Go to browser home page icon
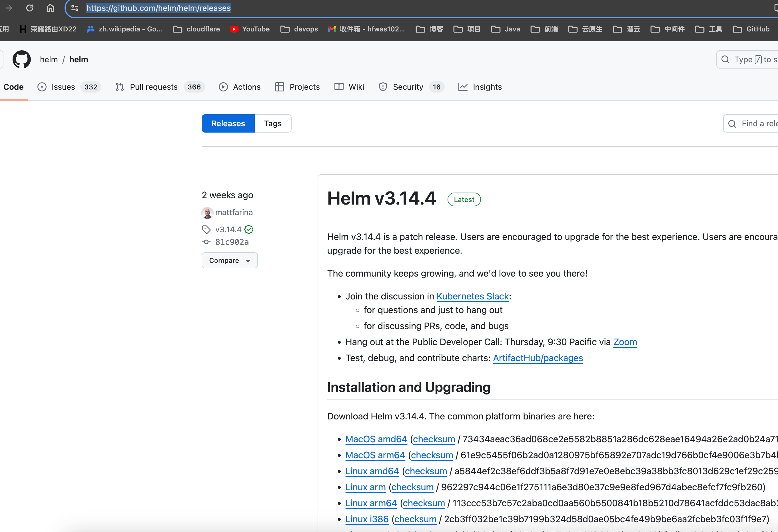 (x=50, y=8)
